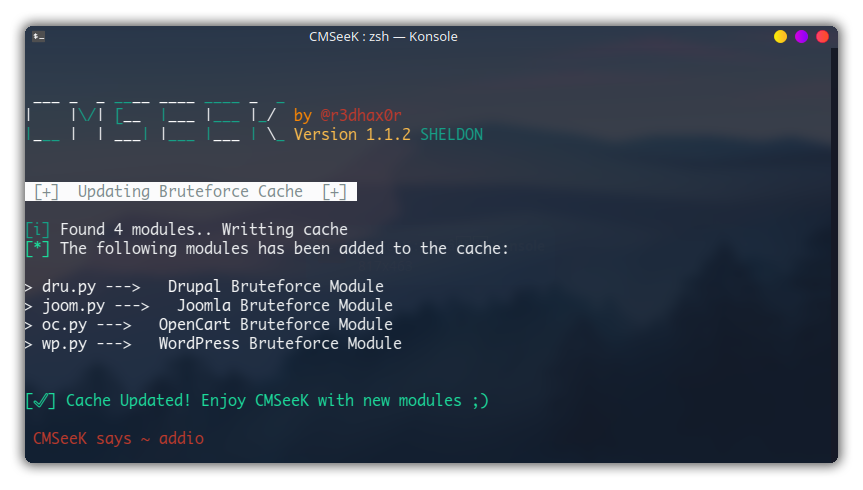Screen dimensions: 863x490
Task: Click the 'Joomla Bruteforce Module' text
Action: tap(285, 305)
